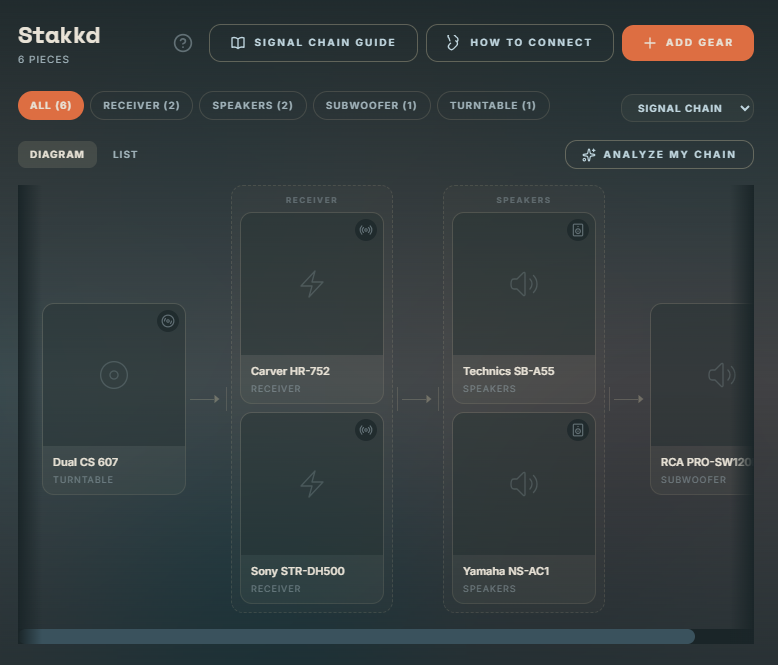Click the SUBWOOFER label under RCA PRO-SW120
The image size is (778, 665).
click(x=693, y=480)
